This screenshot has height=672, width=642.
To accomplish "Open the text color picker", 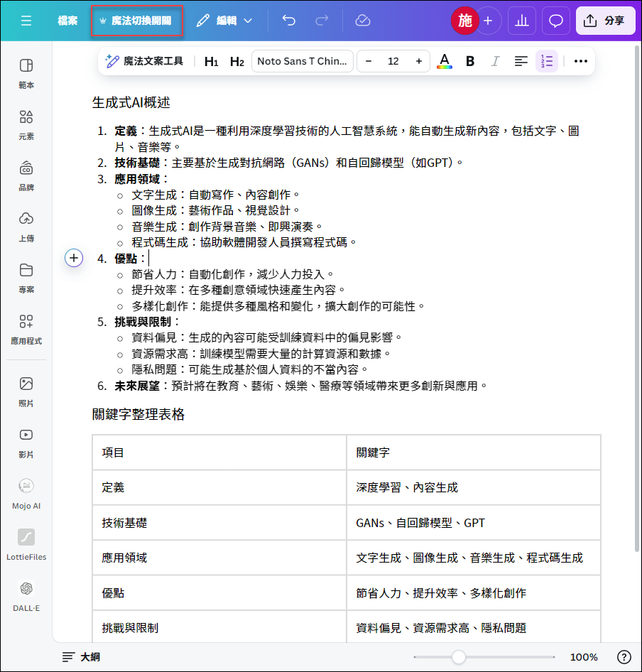I will point(445,61).
